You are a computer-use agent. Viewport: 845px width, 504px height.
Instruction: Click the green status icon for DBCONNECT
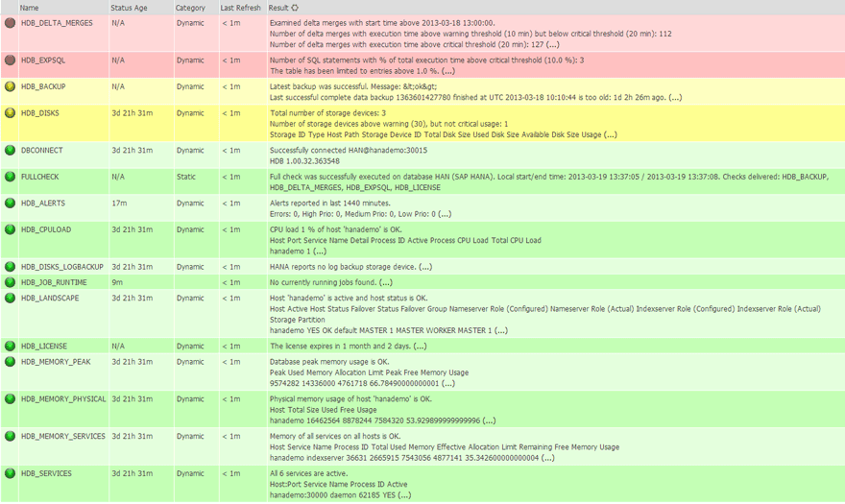(11, 150)
